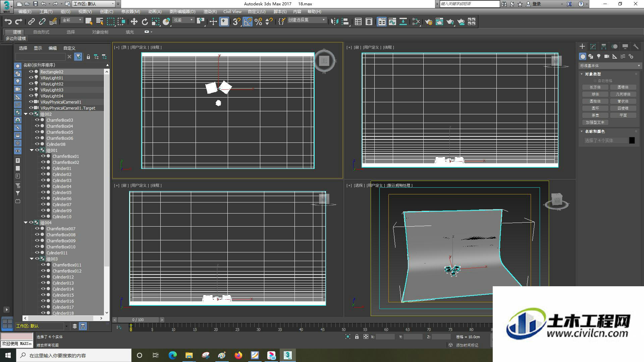644x362 pixels.
Task: Toggle the eye icon for ChamferBox03
Action: (37, 120)
